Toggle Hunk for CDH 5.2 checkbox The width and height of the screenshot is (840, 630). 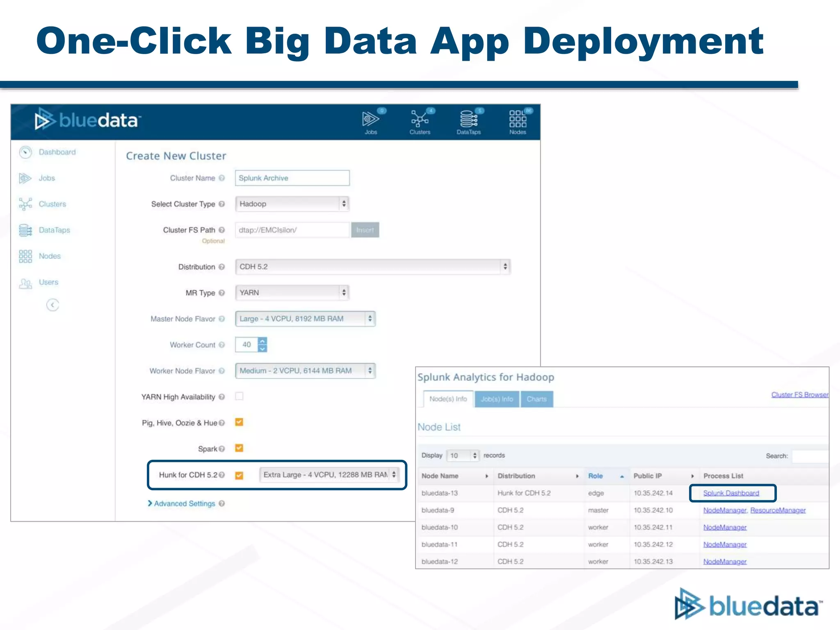pos(239,475)
